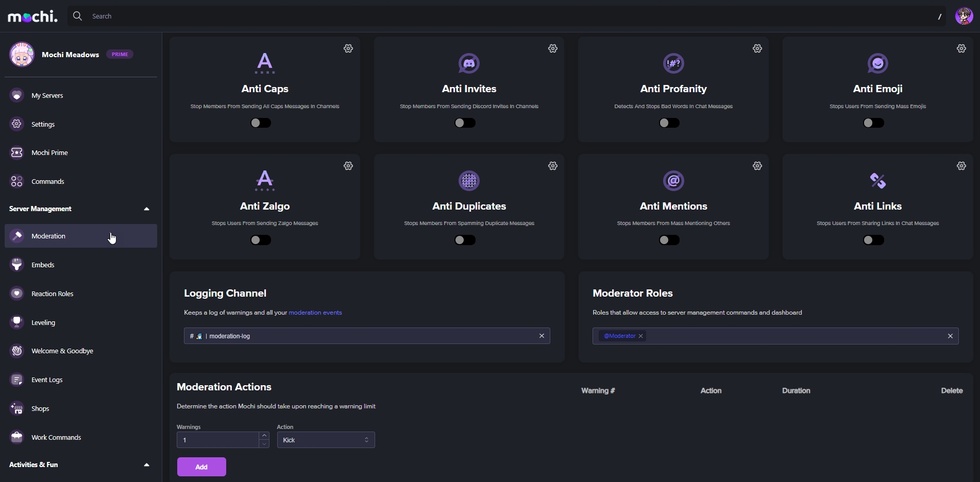Enable the Anti Duplicates switch
The image size is (980, 482).
465,240
